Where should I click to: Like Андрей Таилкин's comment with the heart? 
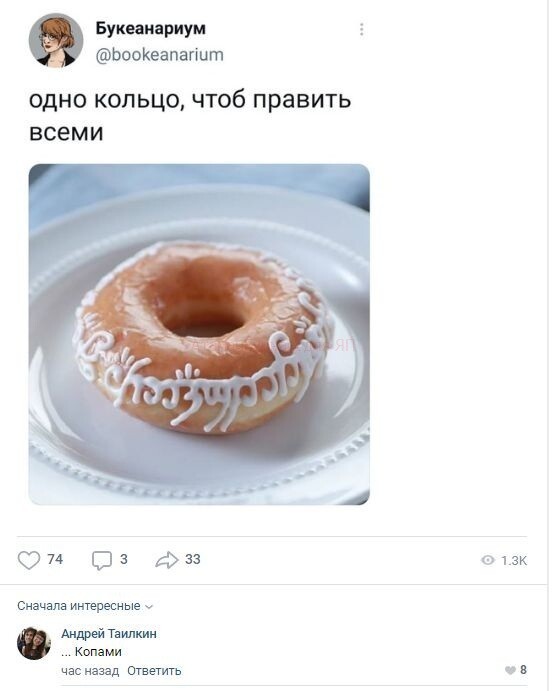coord(510,670)
